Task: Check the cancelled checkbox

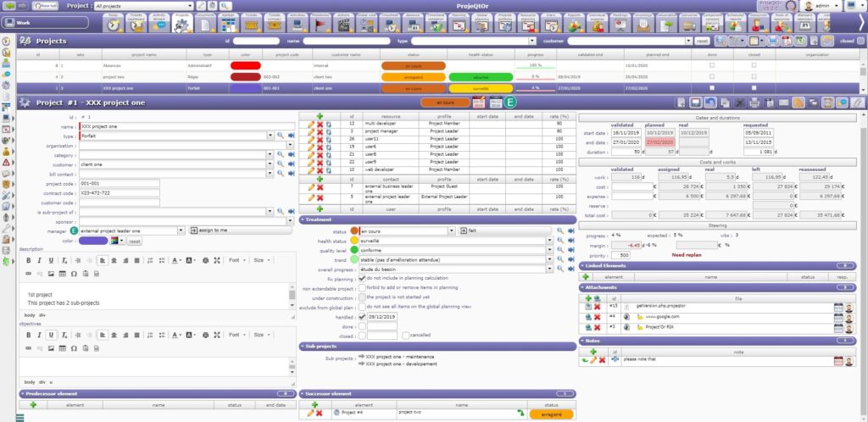Action: click(x=406, y=336)
